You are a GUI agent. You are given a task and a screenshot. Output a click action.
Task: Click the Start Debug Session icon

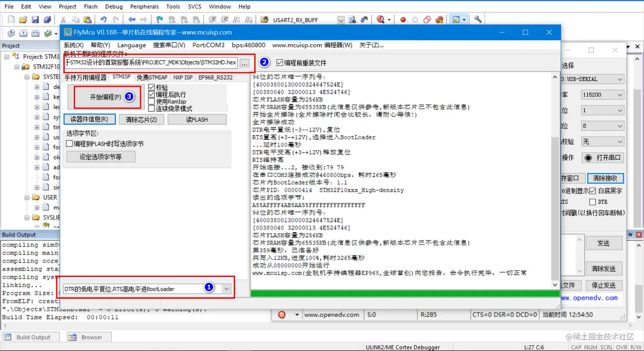(x=381, y=20)
